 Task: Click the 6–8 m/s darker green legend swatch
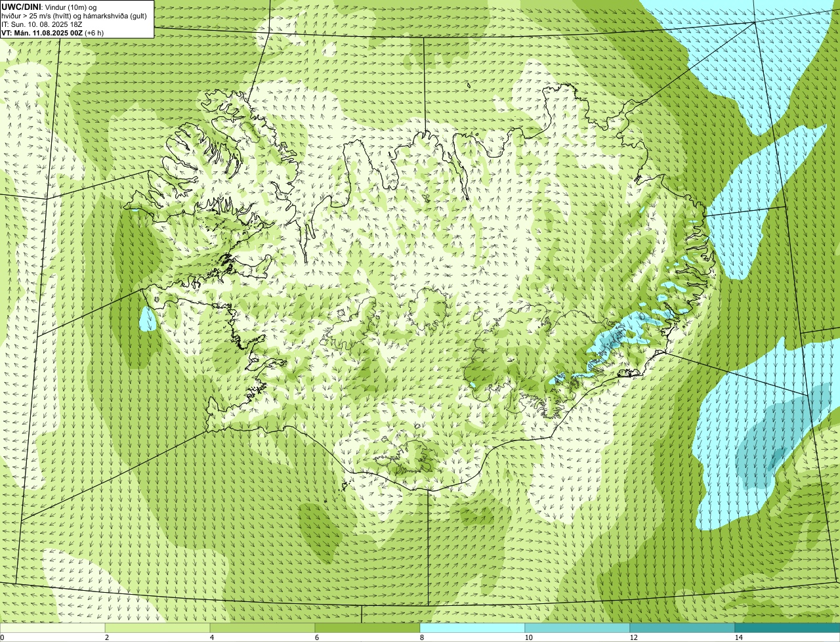tap(367, 628)
